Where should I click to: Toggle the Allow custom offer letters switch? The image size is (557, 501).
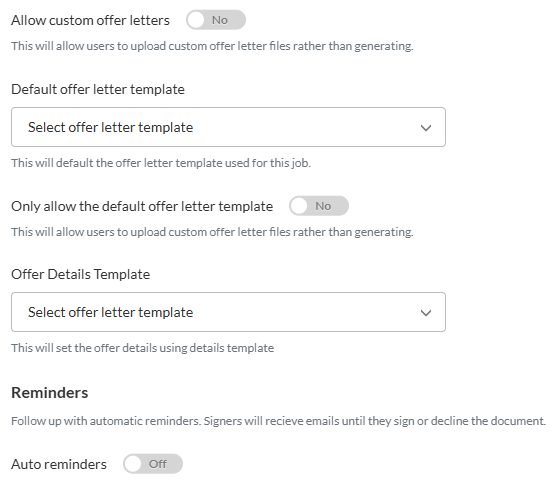pyautogui.click(x=216, y=20)
